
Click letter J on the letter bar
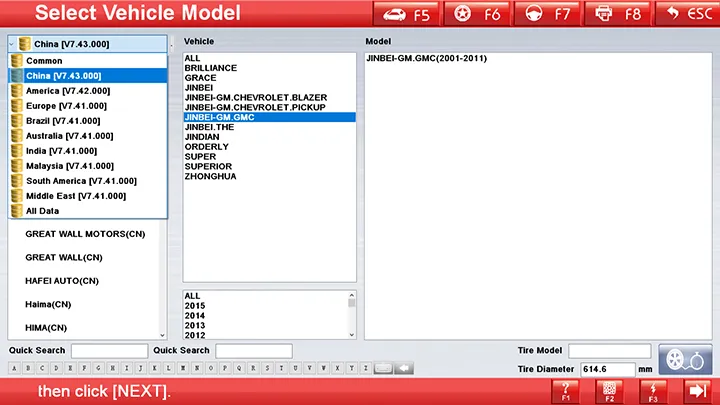pos(141,368)
